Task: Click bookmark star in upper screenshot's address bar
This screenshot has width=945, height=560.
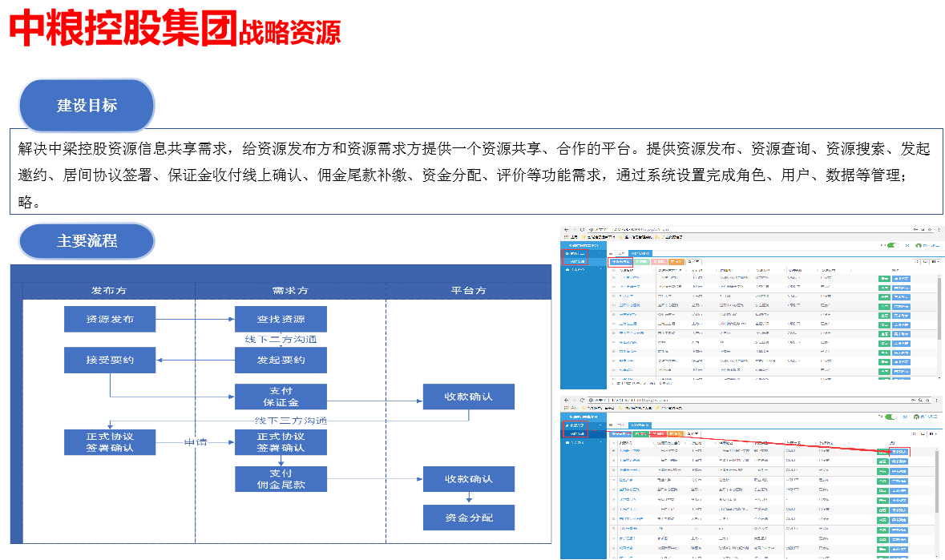Action: click(930, 230)
